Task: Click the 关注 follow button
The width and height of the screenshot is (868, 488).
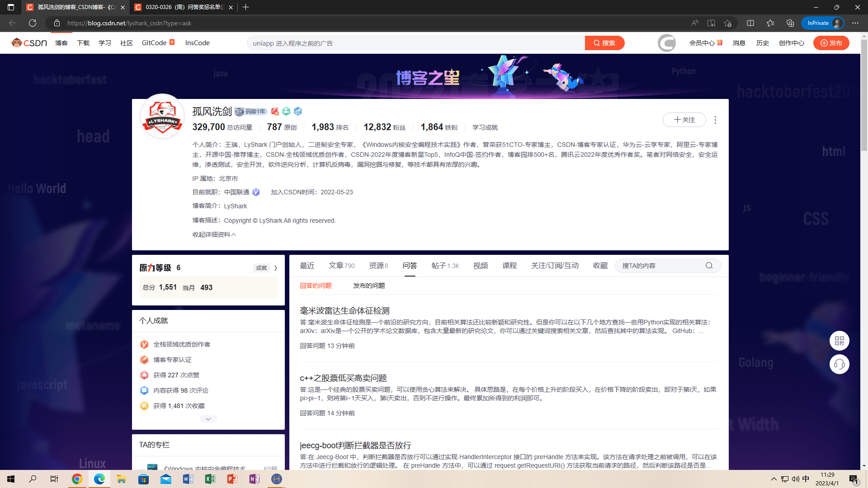Action: pos(684,120)
